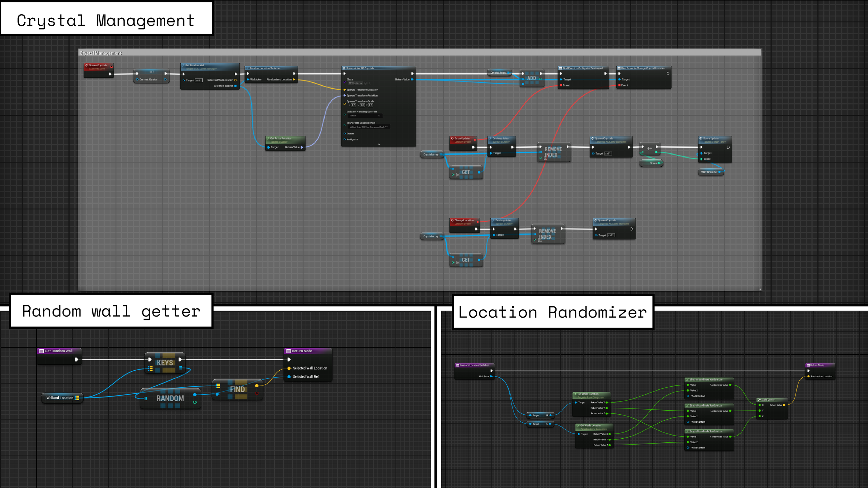Viewport: 868px width, 488px height.
Task: Click the REMOVE INDEX node in ChangeLocation chain
Action: 548,234
